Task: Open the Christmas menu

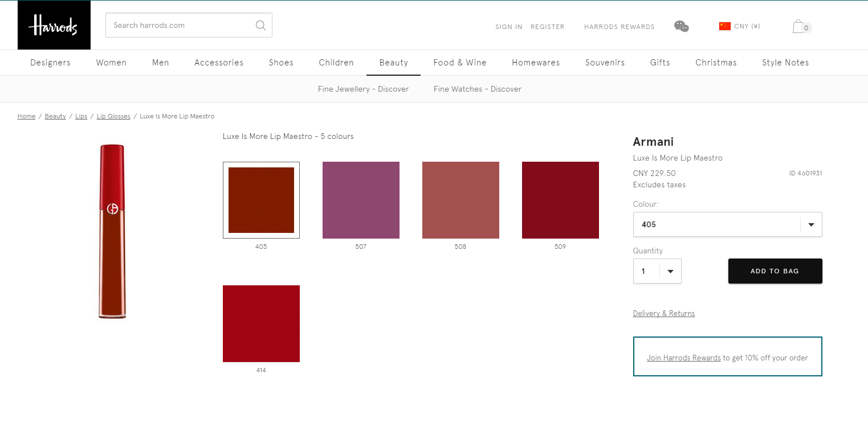Action: [716, 63]
